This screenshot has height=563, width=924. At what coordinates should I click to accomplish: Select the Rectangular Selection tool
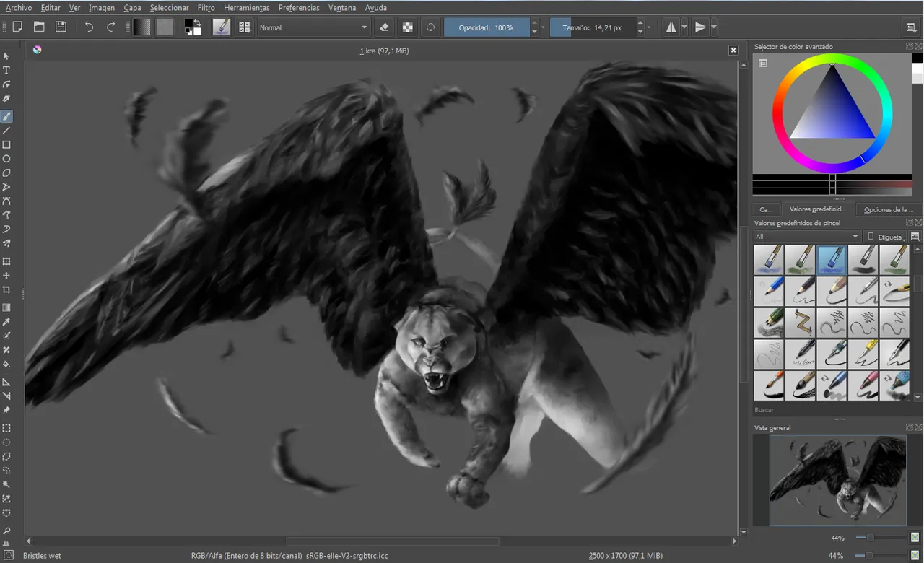pyautogui.click(x=6, y=428)
